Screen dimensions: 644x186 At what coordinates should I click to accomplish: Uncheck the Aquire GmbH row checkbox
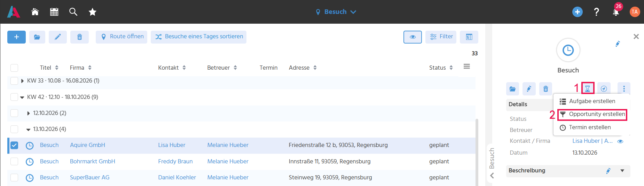14,145
